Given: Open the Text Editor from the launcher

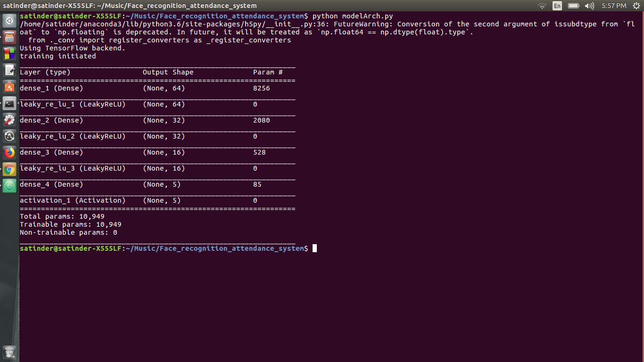Looking at the screenshot, I should coord(9,70).
